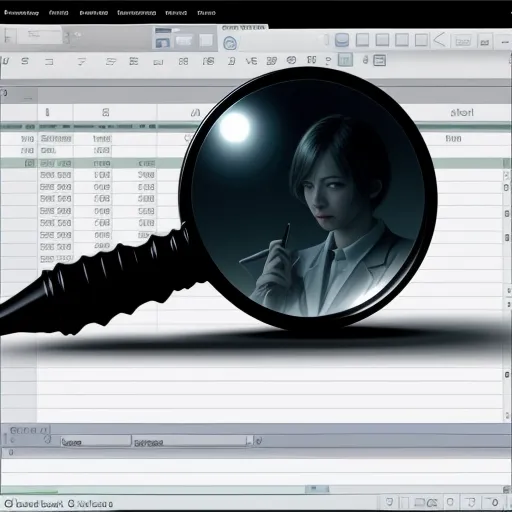512x512 pixels.
Task: Open the third menu in the black menu bar
Action: [94, 13]
